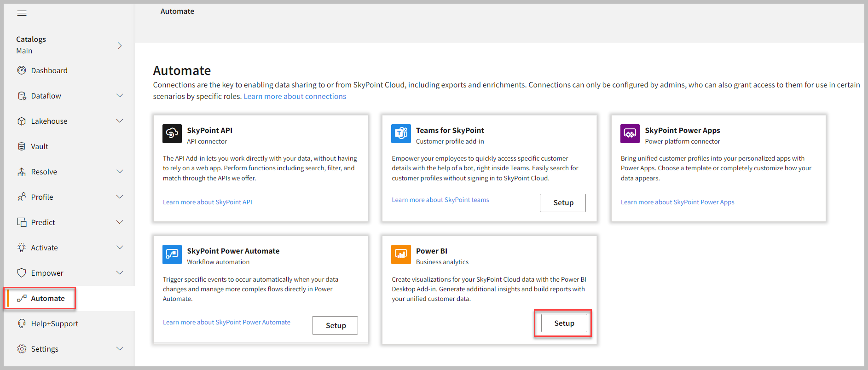Click the Workflow automation subtitle
868x370 pixels.
(x=218, y=262)
